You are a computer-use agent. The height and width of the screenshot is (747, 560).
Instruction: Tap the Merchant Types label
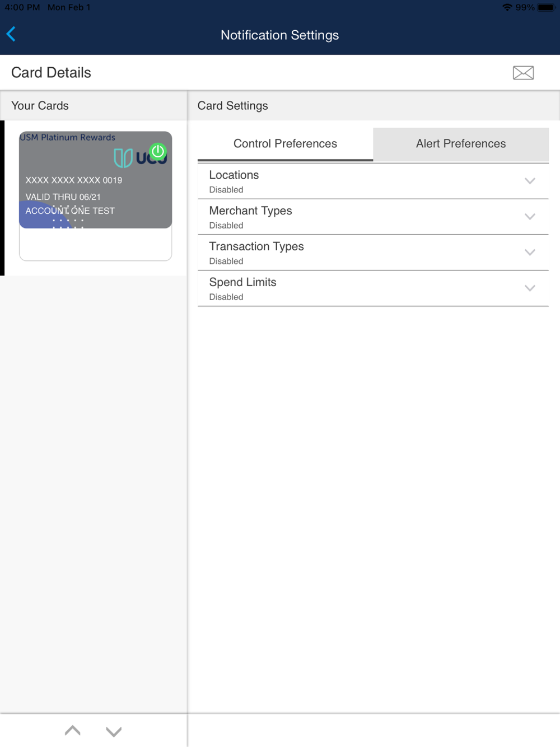tap(250, 211)
